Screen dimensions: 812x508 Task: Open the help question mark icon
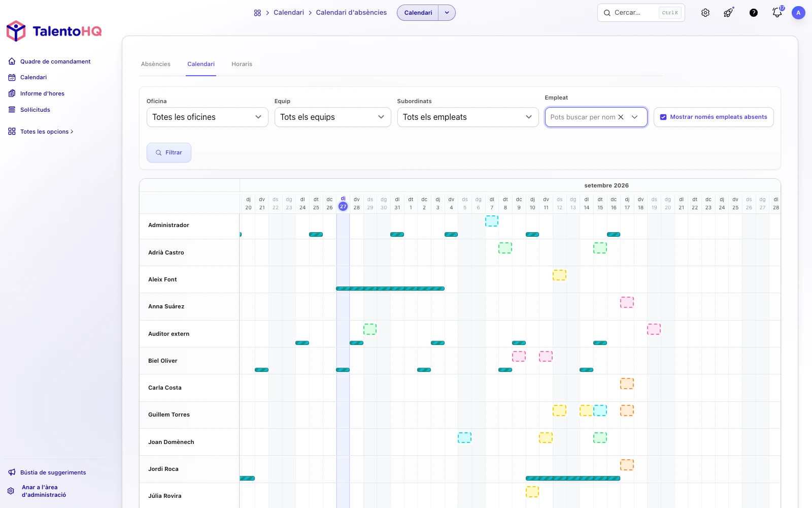pos(754,13)
